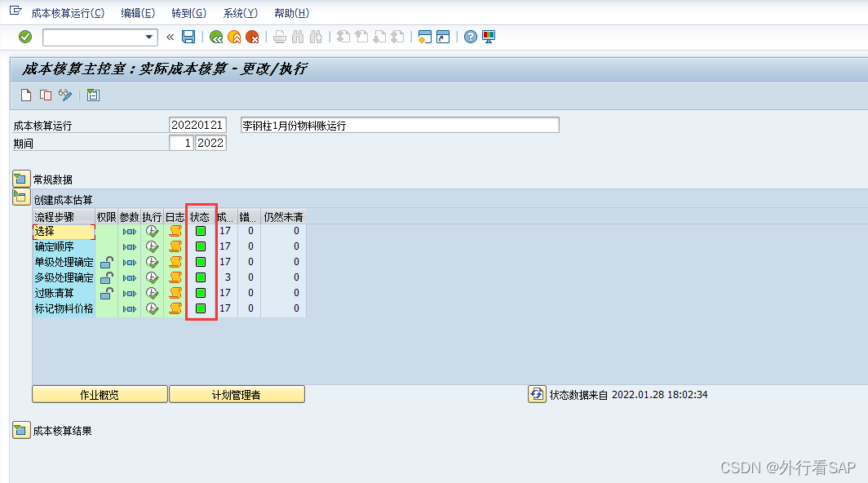Click the Customize local layout monitor icon
Screen dimensions: 868x483
click(x=488, y=37)
